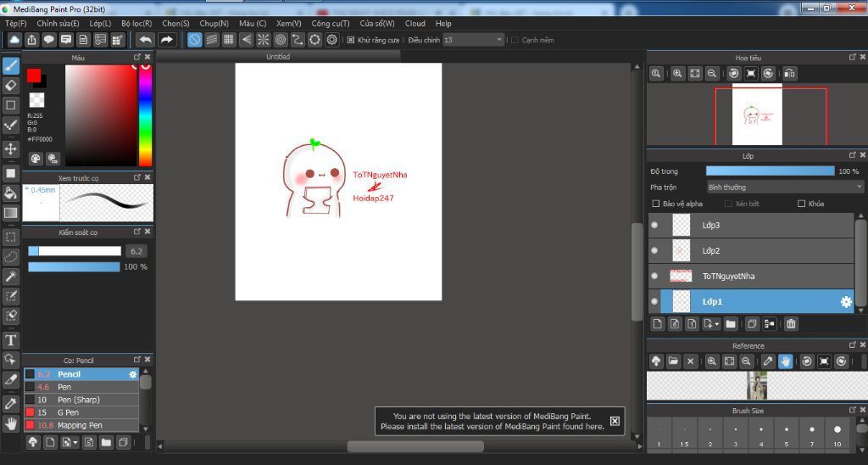Select the Pen (Sharp) brush

pyautogui.click(x=81, y=400)
